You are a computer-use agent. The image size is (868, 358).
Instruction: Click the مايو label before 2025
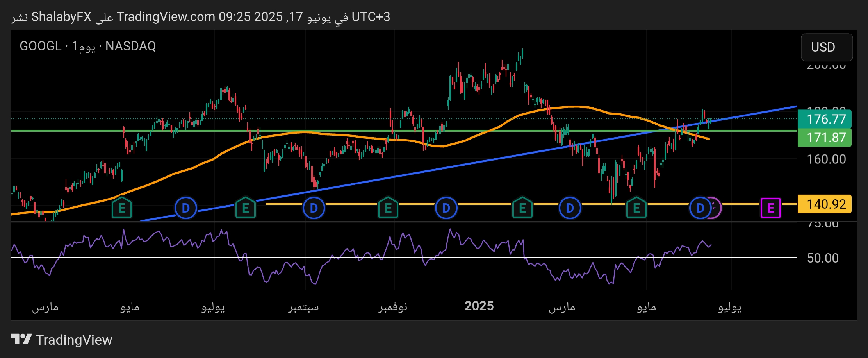130,307
